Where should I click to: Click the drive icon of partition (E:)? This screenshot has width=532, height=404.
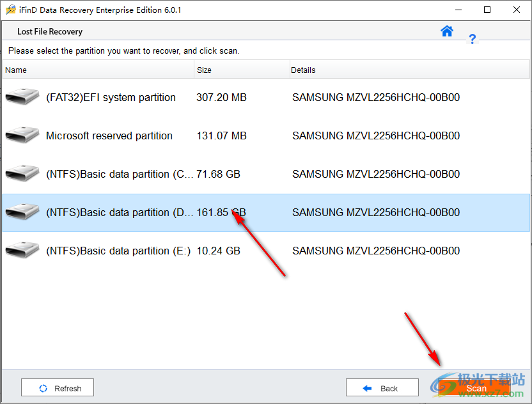(x=22, y=250)
